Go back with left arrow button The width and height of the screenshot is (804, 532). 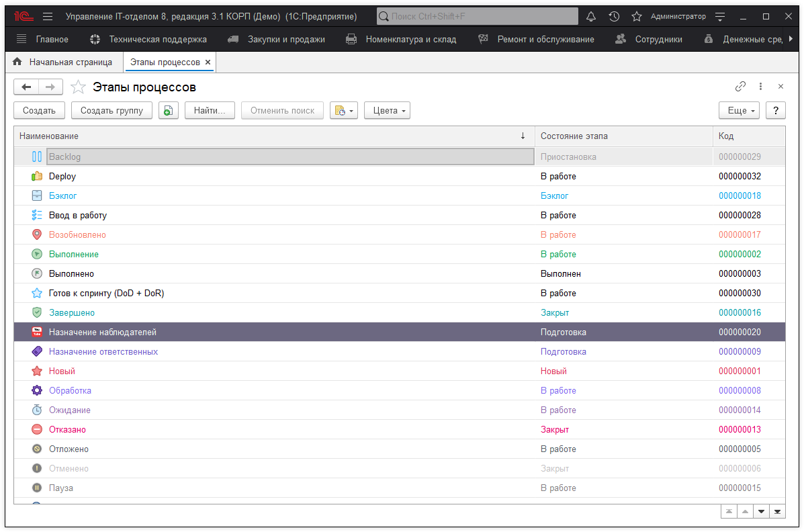point(26,87)
